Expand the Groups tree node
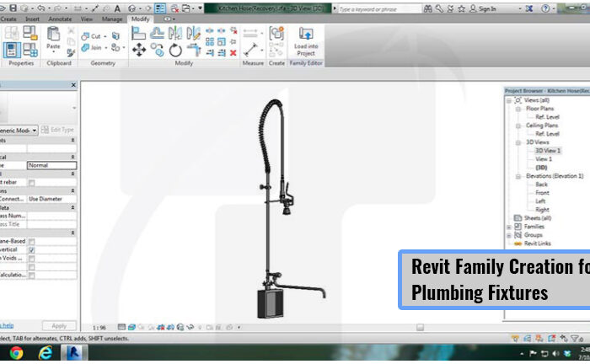The width and height of the screenshot is (590, 364). pos(509,235)
